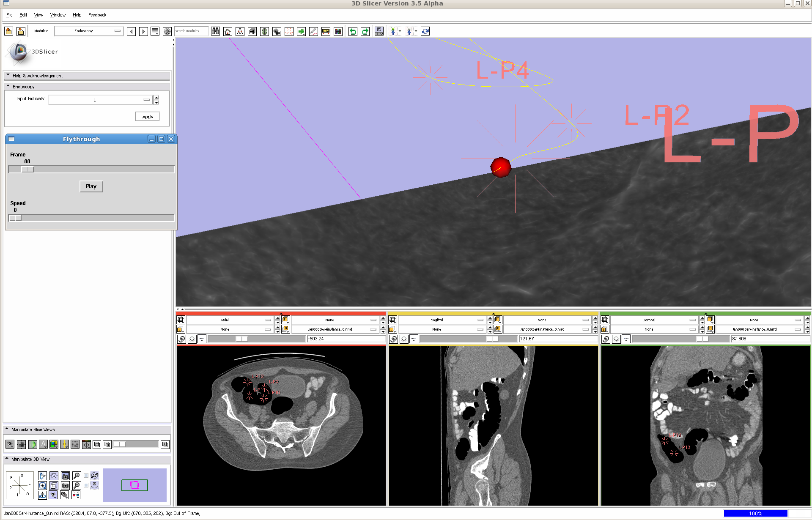This screenshot has height=520, width=812.
Task: Click the green redo arrow icon
Action: pyautogui.click(x=365, y=31)
